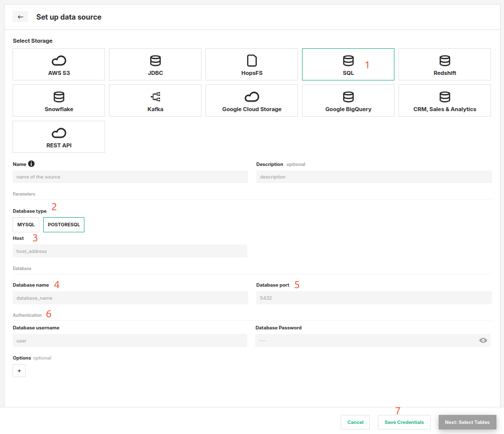Switch database type to MYSQL
The image size is (504, 434).
click(26, 225)
